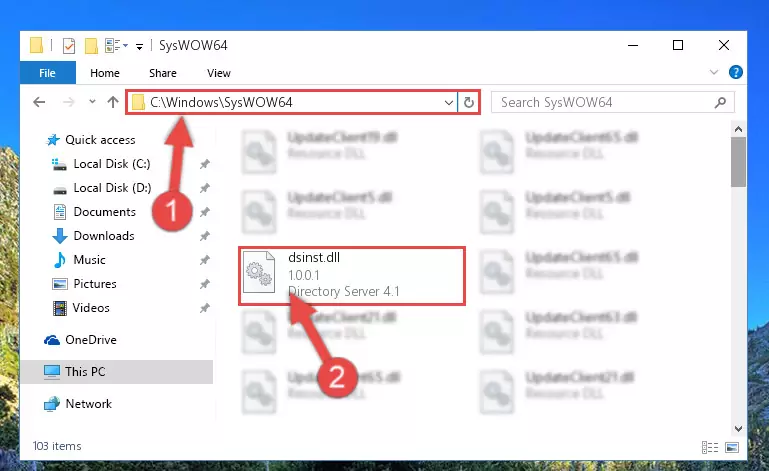
Task: Minimize the SysWOW64 window
Action: point(633,45)
